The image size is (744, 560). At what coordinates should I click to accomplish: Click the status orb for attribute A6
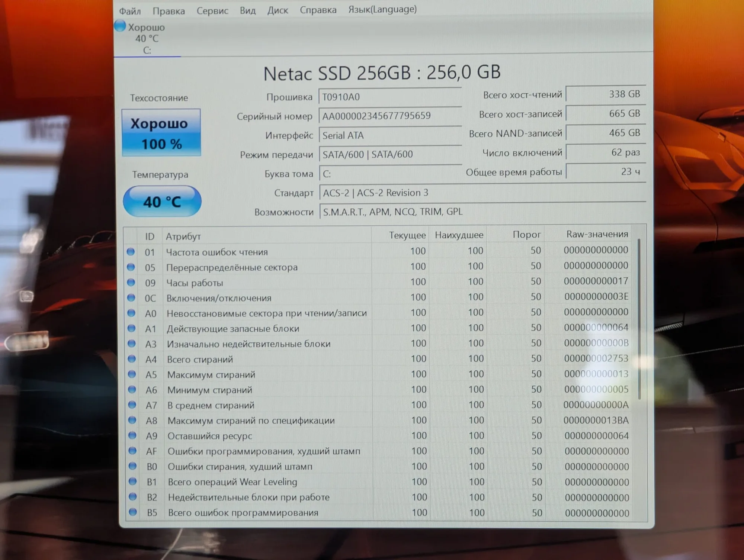point(132,389)
